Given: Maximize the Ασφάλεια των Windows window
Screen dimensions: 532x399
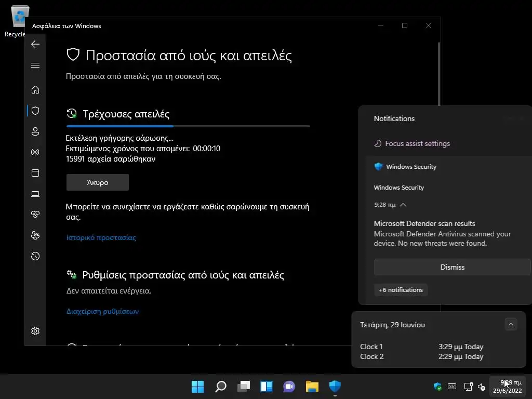Looking at the screenshot, I should (x=404, y=25).
